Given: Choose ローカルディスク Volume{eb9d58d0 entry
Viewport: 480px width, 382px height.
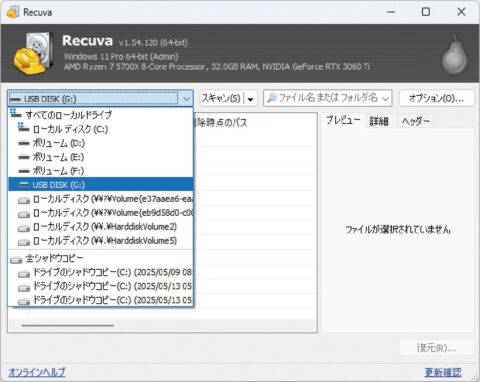Looking at the screenshot, I should (100, 213).
